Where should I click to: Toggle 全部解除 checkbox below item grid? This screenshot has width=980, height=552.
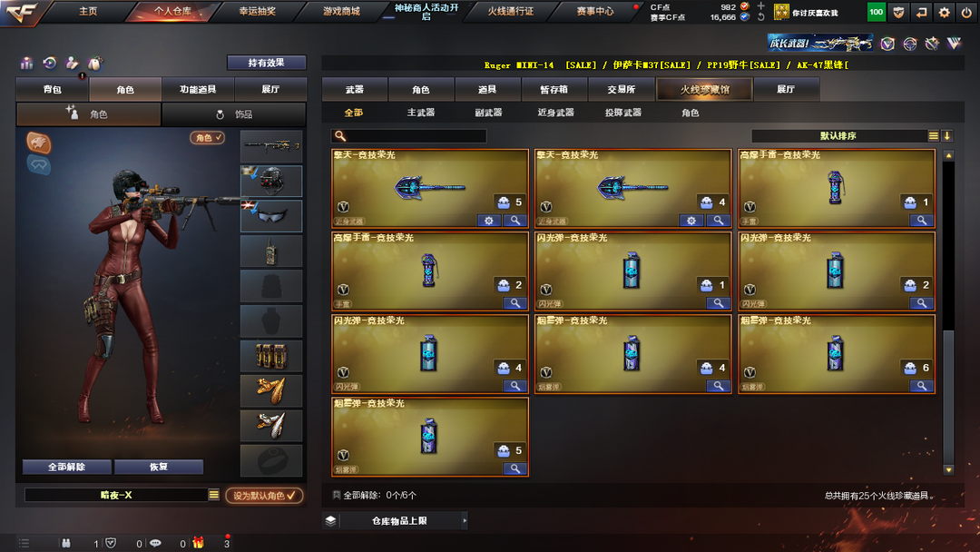coord(337,495)
